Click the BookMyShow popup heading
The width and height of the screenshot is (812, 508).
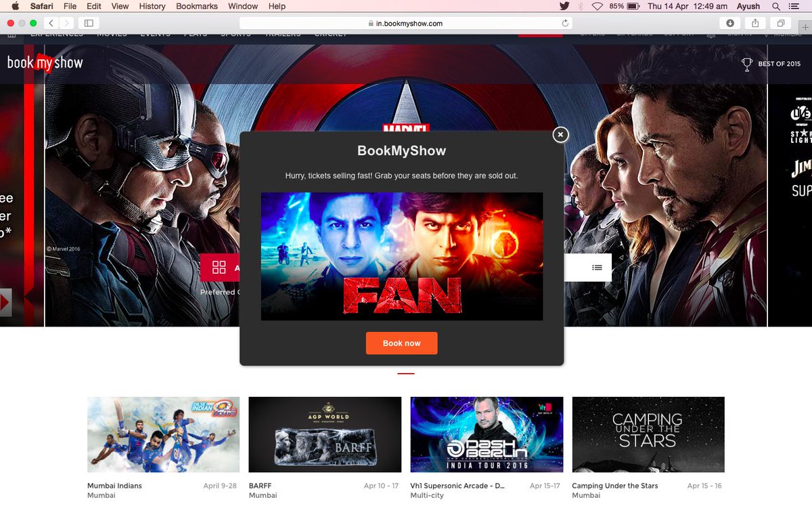pyautogui.click(x=402, y=150)
